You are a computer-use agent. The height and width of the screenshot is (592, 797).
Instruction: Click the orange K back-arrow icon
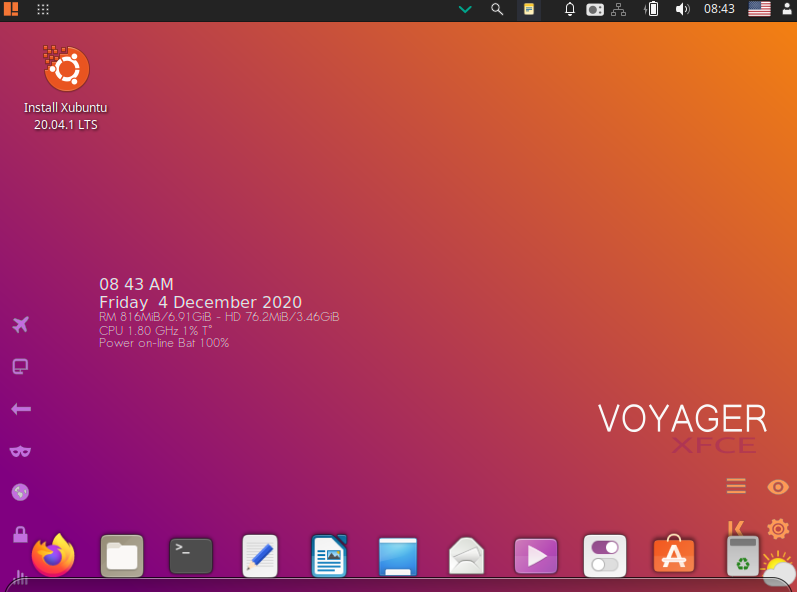pos(736,528)
